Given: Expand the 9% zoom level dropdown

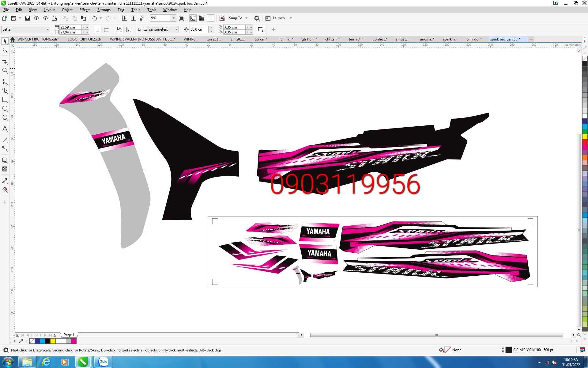Looking at the screenshot, I should (x=173, y=18).
